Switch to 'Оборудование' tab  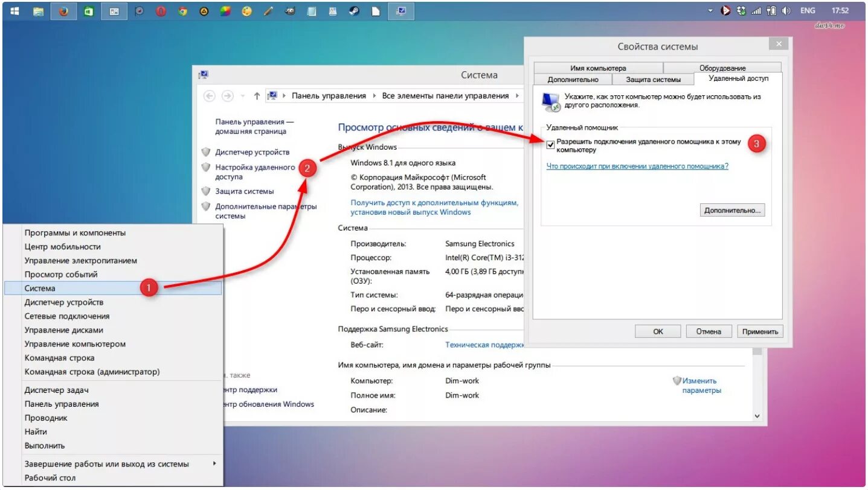click(x=722, y=68)
